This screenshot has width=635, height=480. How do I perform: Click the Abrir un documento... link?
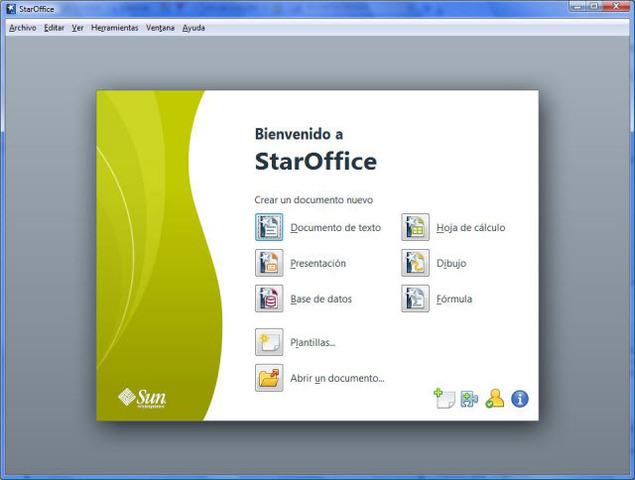tap(337, 378)
